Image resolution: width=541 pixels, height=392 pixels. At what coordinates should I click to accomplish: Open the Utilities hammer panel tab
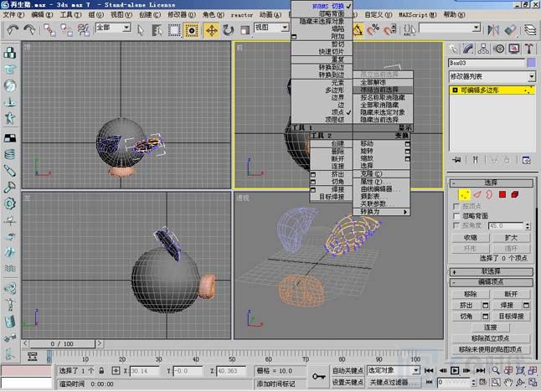click(529, 49)
